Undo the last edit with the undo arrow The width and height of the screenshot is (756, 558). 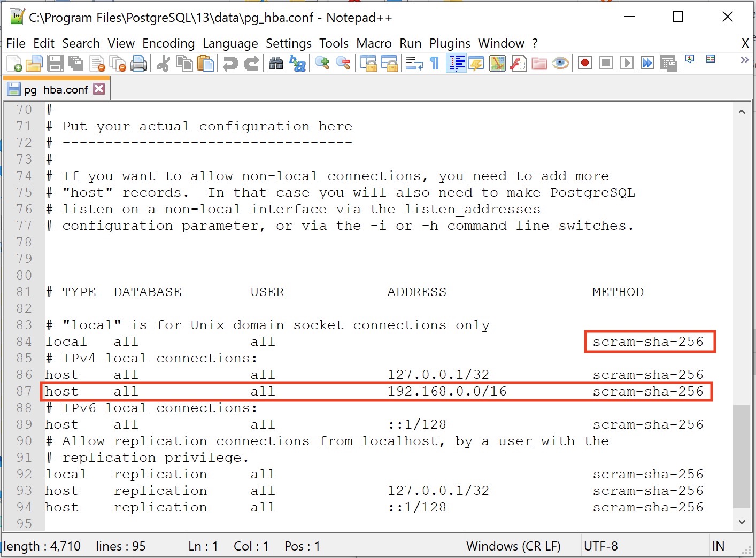point(229,63)
